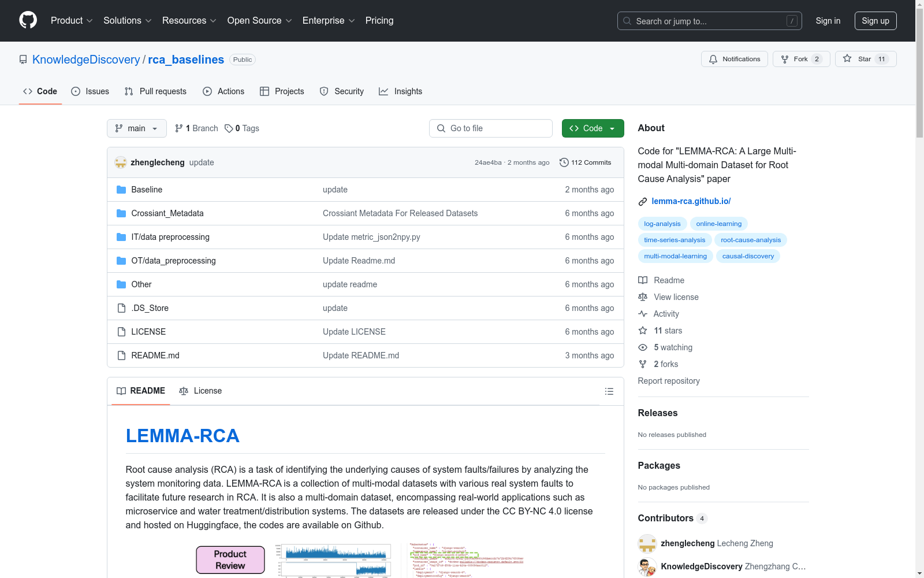Open the Pull requests tab

155,91
